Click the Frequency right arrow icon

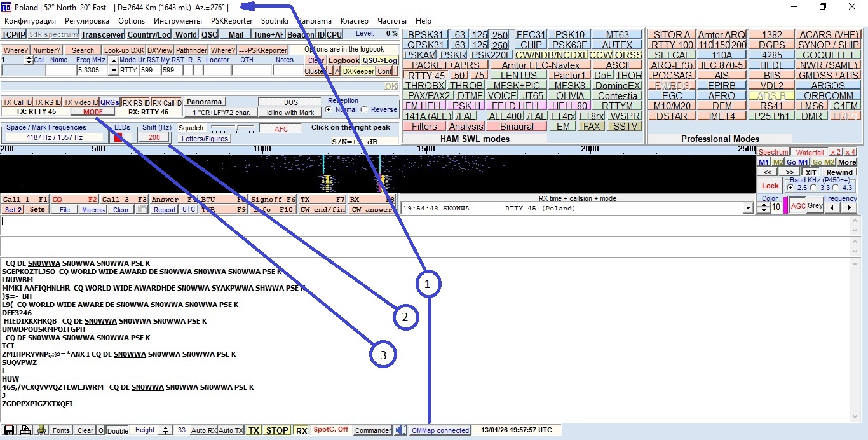pyautogui.click(x=850, y=207)
